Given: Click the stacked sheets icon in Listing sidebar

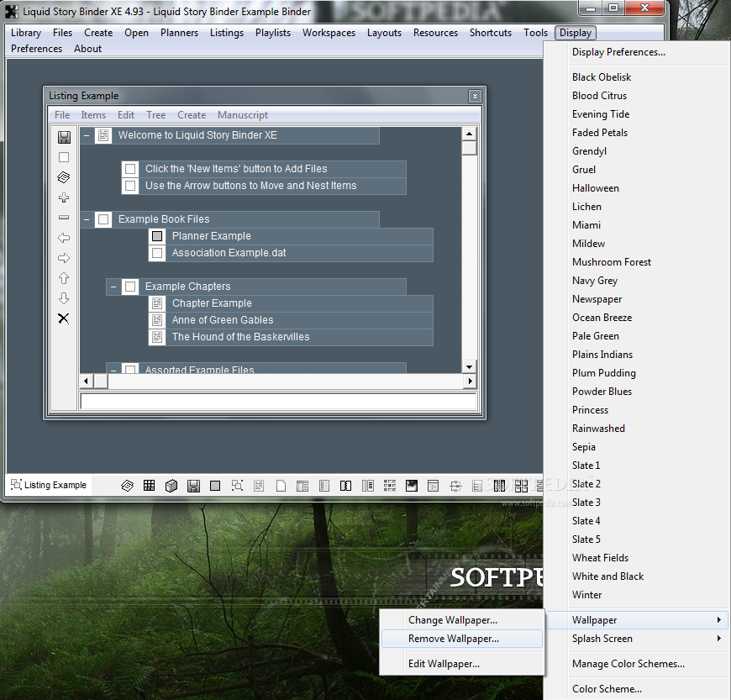Looking at the screenshot, I should (x=64, y=177).
